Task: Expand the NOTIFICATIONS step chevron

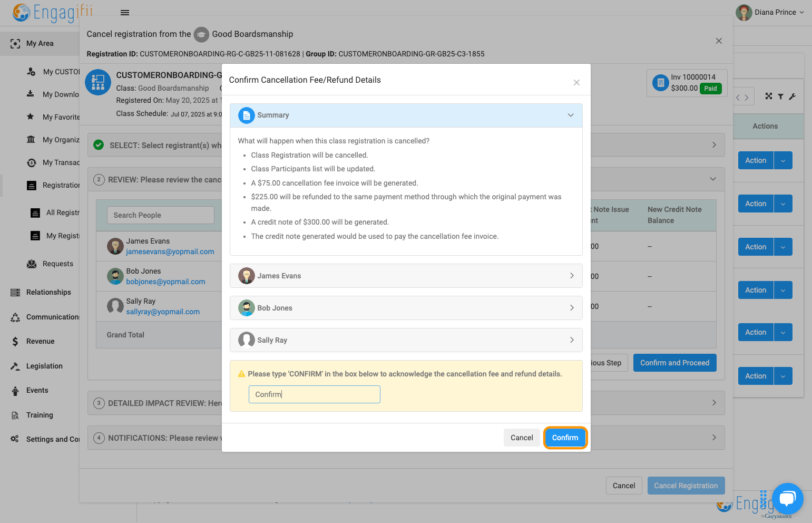Action: (x=714, y=438)
